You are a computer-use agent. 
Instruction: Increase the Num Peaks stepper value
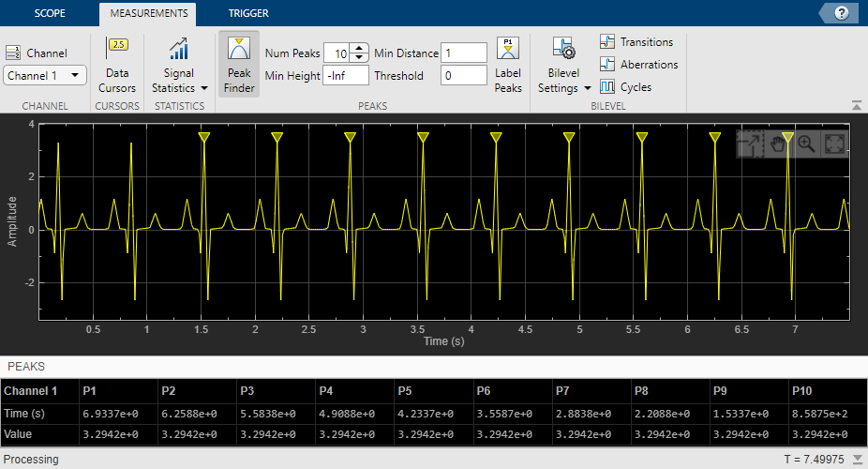tap(359, 48)
